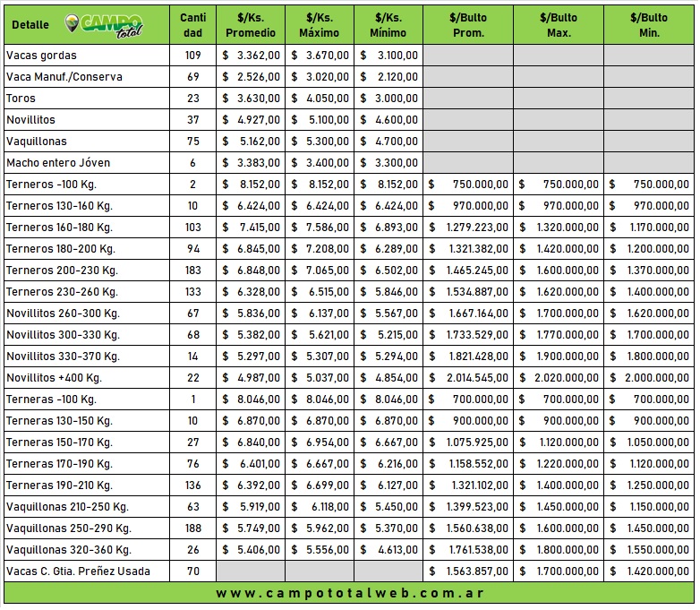This screenshot has width=700, height=610.
Task: Open the www.campototalweb.com.ar link
Action: coord(350,593)
